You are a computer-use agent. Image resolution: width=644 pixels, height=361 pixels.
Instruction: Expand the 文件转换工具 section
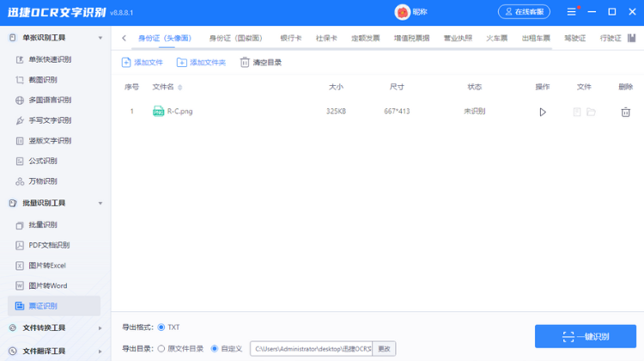pos(100,328)
